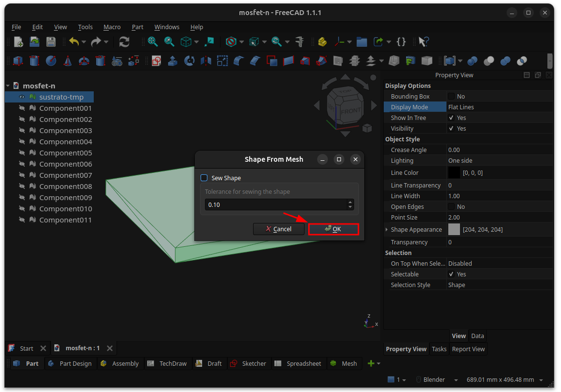Switch to the Data property tab
Viewport: 561px width, 392px height.
point(477,336)
